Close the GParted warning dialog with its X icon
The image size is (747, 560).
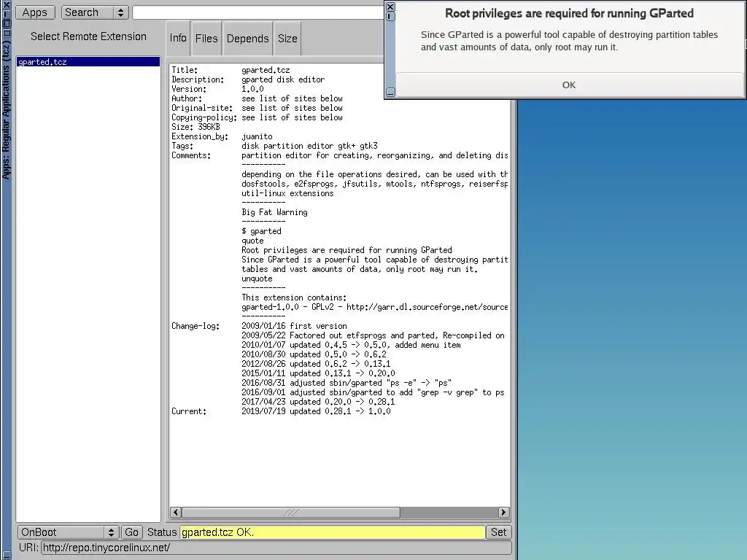pos(390,7)
